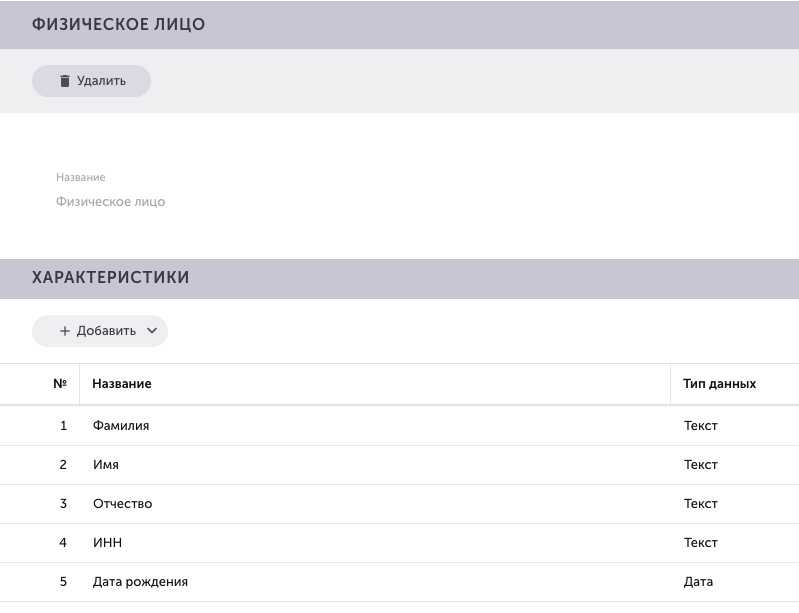Open the Дата рождения row

click(400, 582)
